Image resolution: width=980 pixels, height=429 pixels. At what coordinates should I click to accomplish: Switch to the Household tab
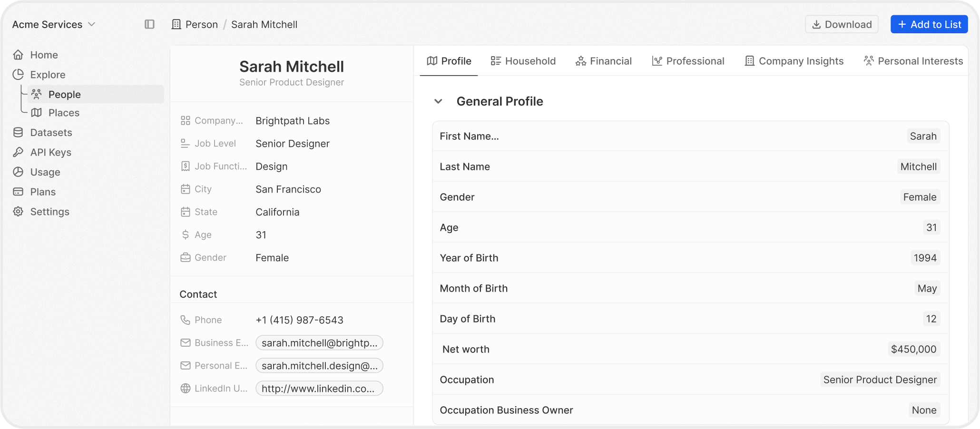click(x=523, y=61)
